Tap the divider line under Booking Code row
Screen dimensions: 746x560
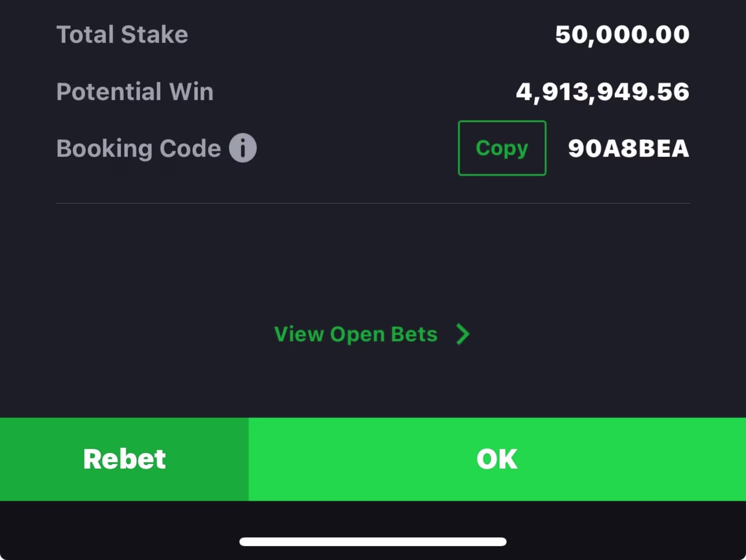click(373, 203)
